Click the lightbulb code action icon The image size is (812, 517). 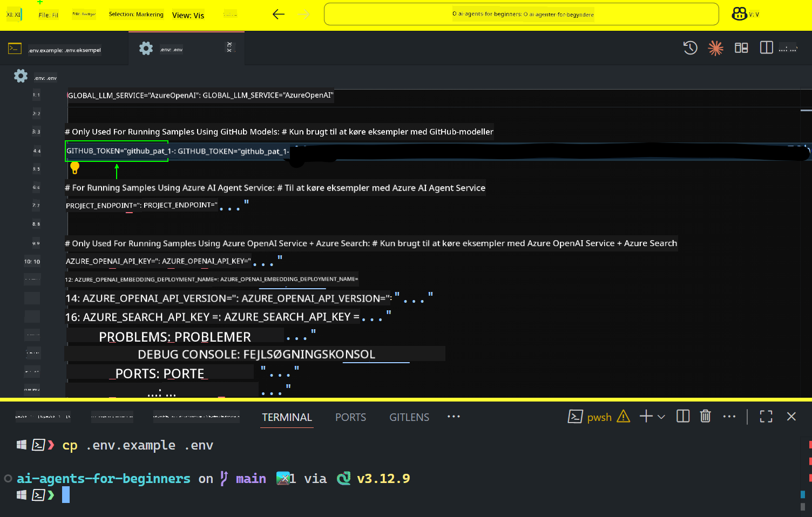click(75, 168)
